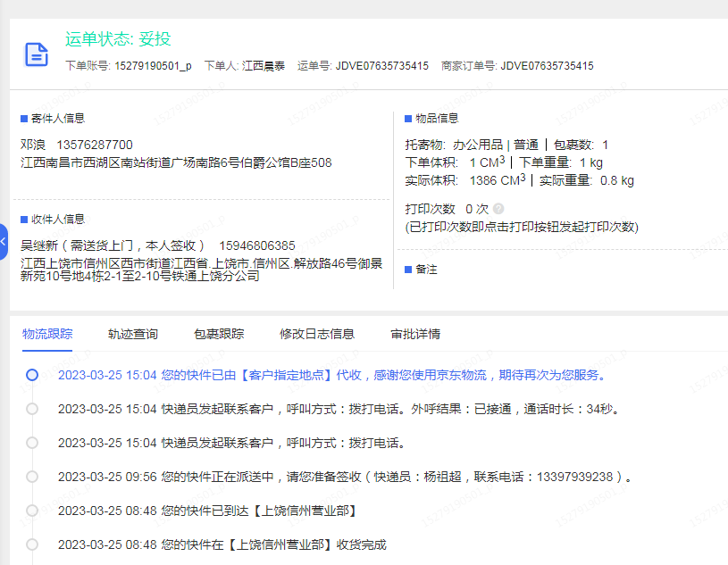Screen dimensions: 728x565
Task: Click timeline marker for 收货完成 entry
Action: pos(32,544)
